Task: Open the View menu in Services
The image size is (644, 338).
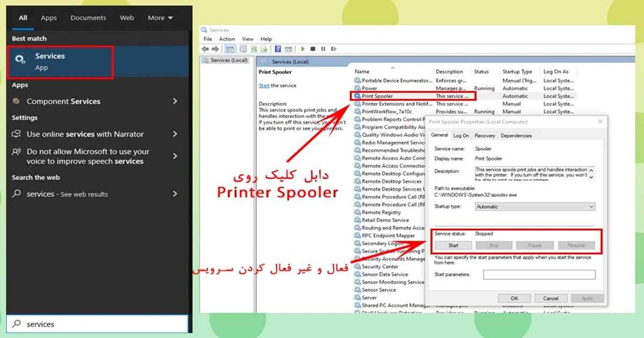Action: [x=247, y=39]
